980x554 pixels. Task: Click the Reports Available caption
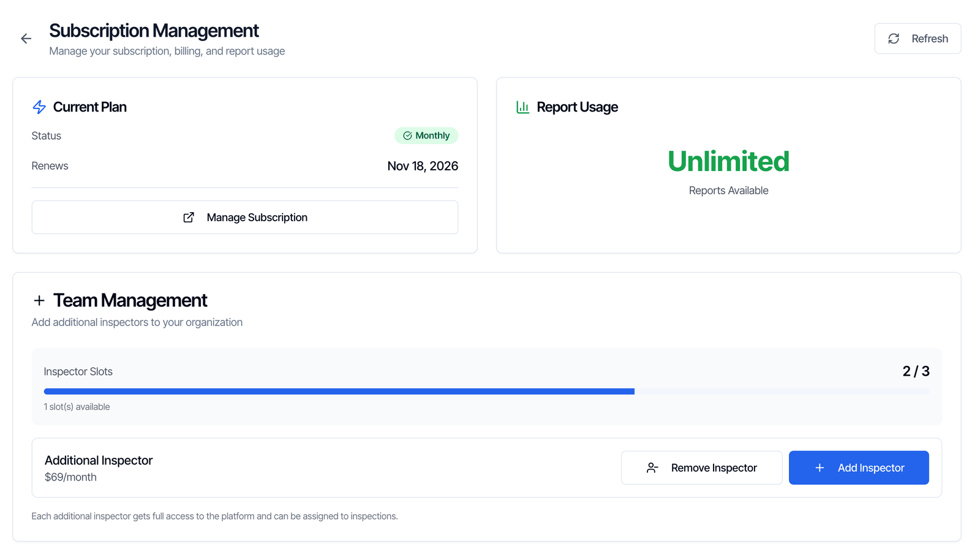tap(728, 191)
